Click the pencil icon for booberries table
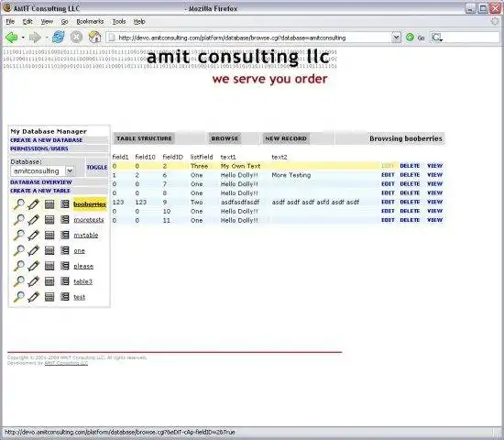This screenshot has width=504, height=440. (33, 204)
